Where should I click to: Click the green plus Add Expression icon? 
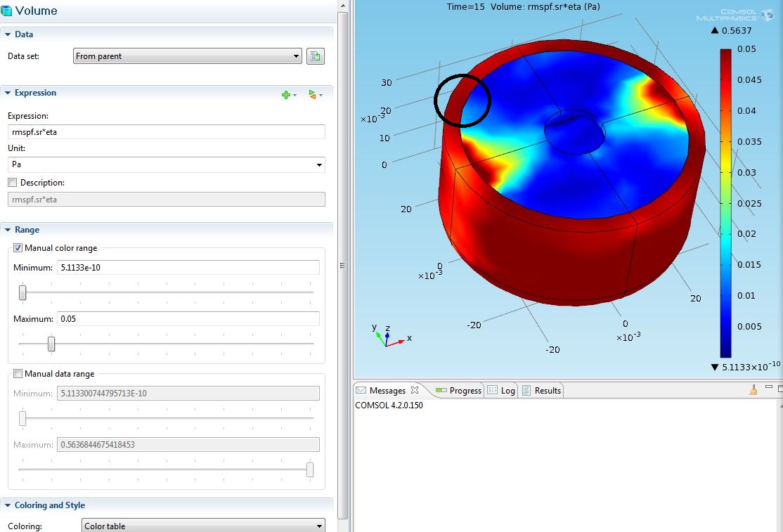286,94
